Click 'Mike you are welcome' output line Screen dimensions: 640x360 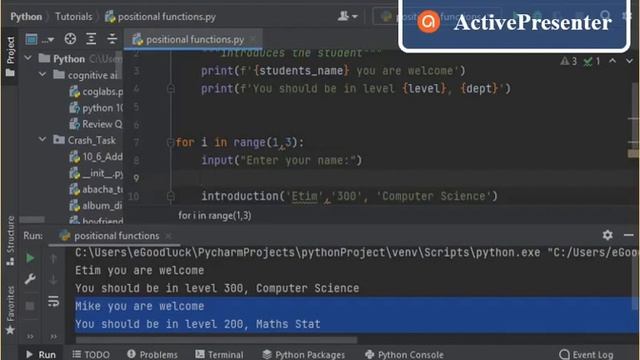tap(140, 306)
